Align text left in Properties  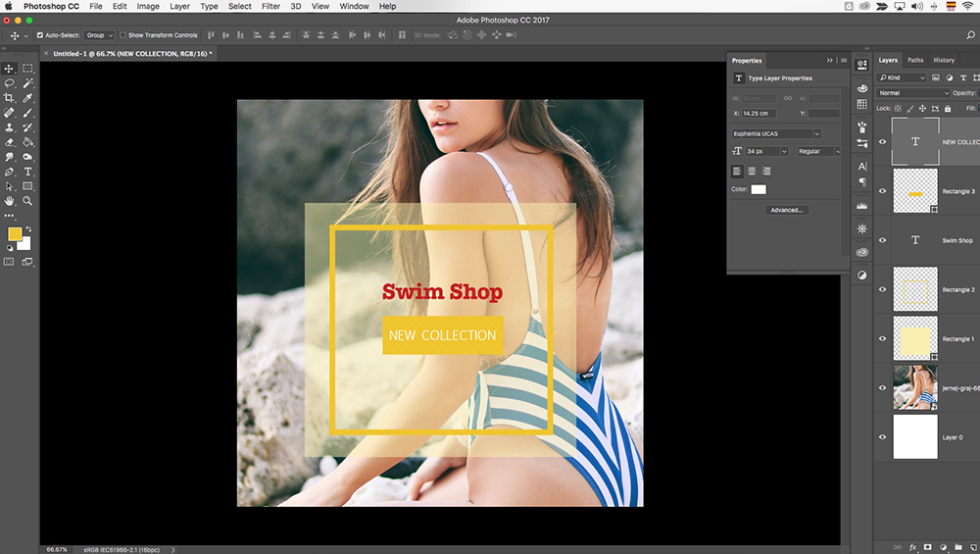tap(738, 171)
